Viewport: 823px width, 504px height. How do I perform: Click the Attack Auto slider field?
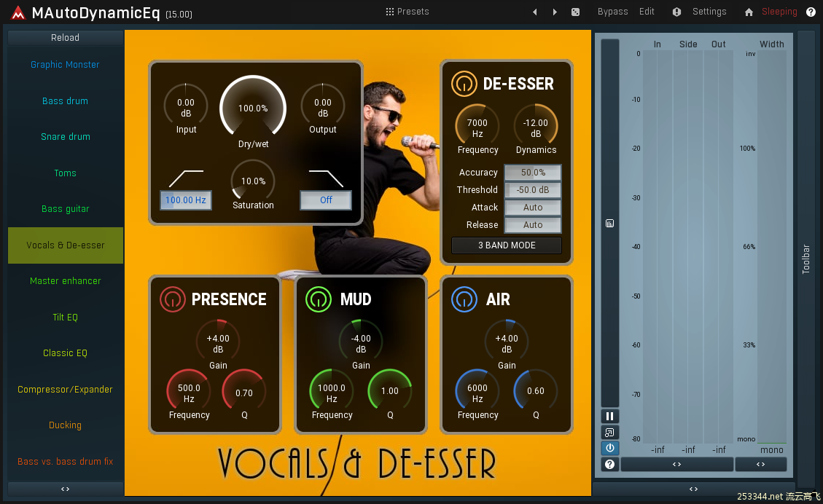coord(533,207)
